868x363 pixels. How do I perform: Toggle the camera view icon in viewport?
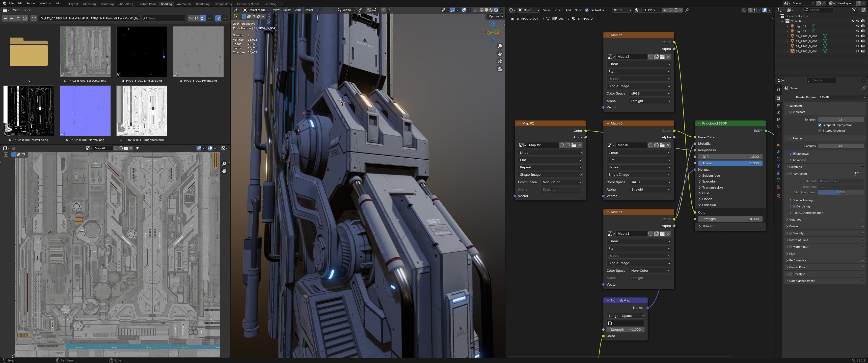click(x=500, y=61)
